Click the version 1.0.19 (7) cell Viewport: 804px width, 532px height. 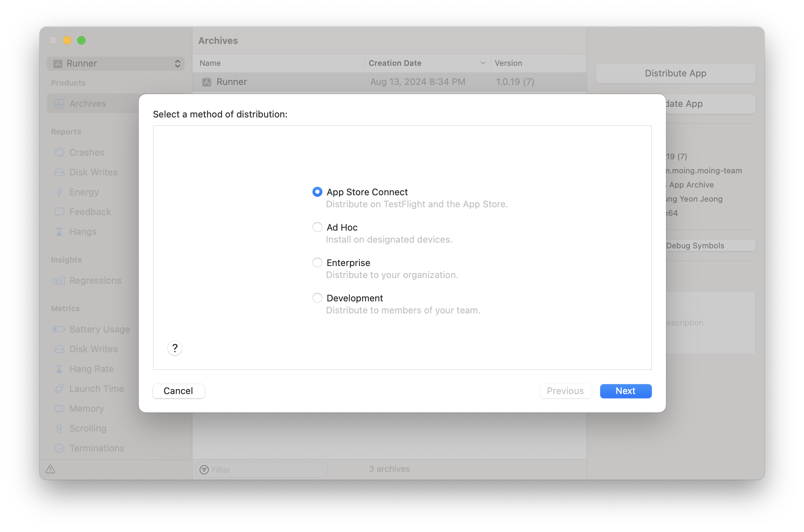pyautogui.click(x=515, y=82)
